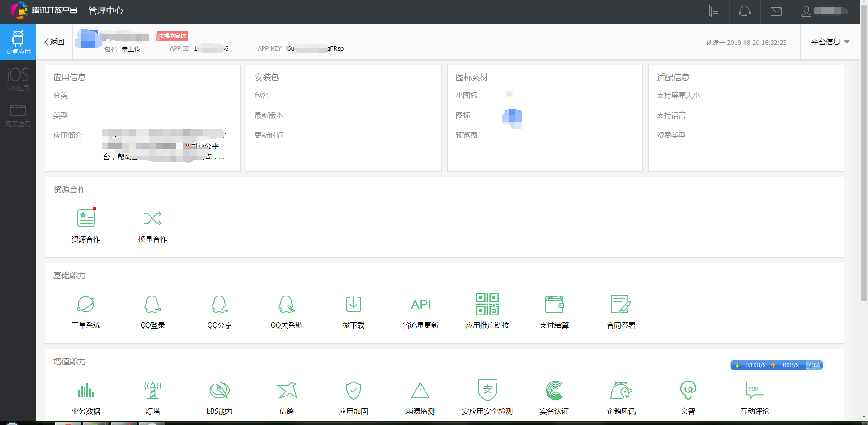Open QQ分享 sharing capability
868x425 pixels.
tap(220, 304)
